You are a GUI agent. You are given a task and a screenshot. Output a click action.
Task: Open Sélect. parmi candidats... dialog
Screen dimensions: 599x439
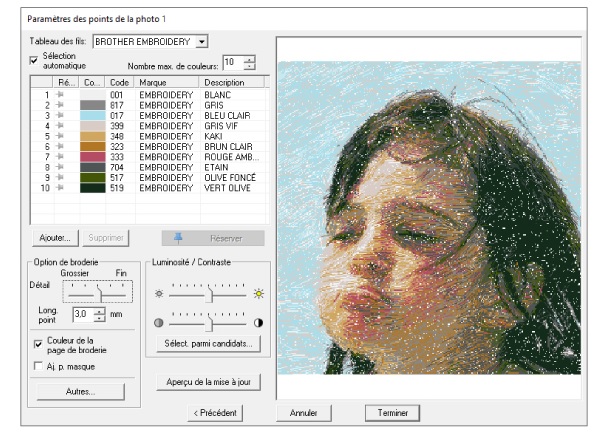click(209, 343)
